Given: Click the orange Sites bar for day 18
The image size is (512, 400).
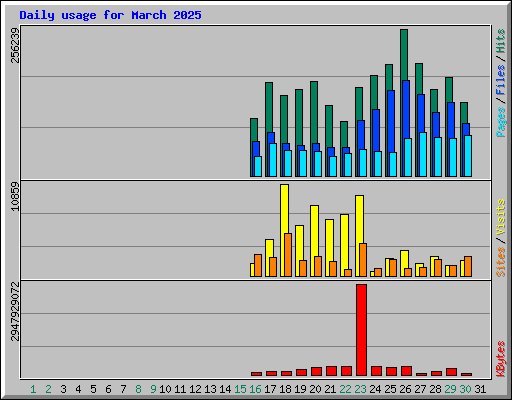Looking at the screenshot, I should (288, 255).
